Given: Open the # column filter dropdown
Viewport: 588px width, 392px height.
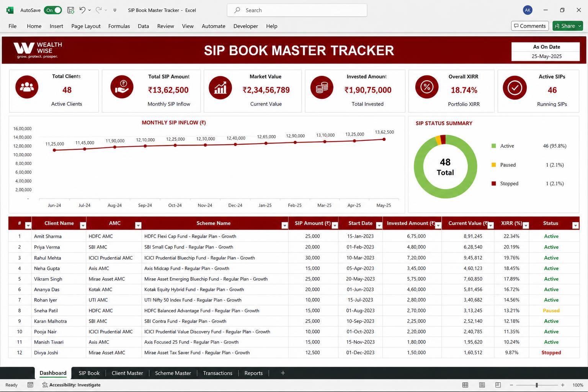Looking at the screenshot, I should (x=28, y=225).
